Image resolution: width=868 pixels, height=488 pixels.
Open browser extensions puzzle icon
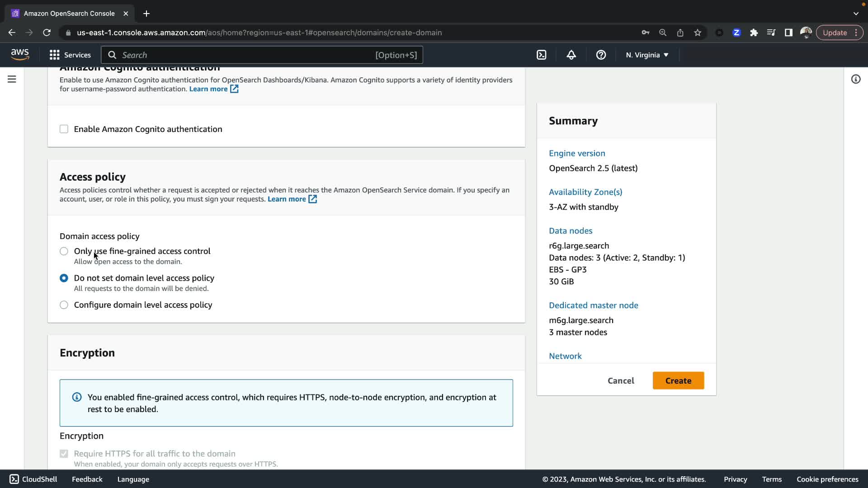point(754,33)
